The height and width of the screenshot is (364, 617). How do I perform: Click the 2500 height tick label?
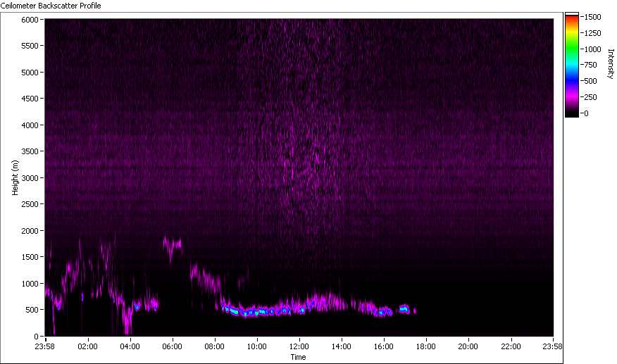tap(30, 204)
